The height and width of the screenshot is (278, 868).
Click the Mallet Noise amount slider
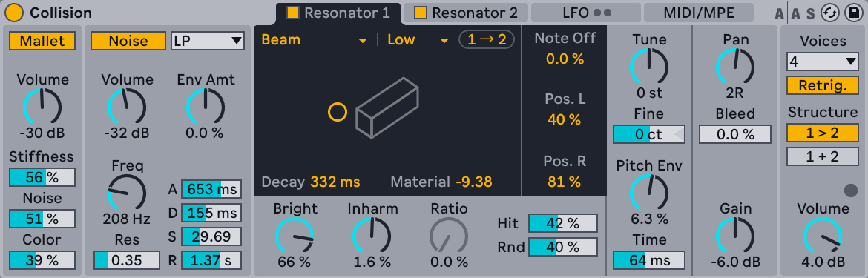click(x=42, y=219)
